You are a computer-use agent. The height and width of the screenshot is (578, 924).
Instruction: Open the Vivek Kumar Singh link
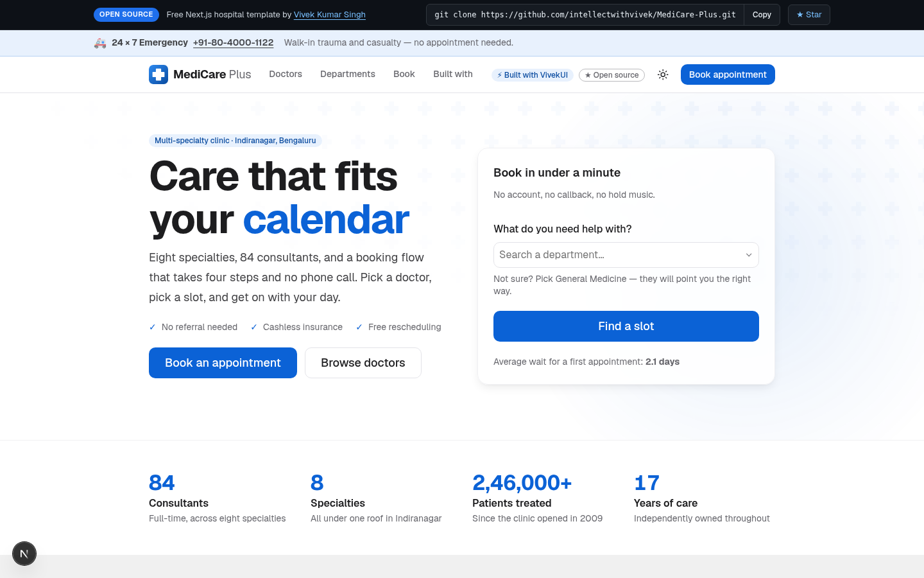coord(330,15)
